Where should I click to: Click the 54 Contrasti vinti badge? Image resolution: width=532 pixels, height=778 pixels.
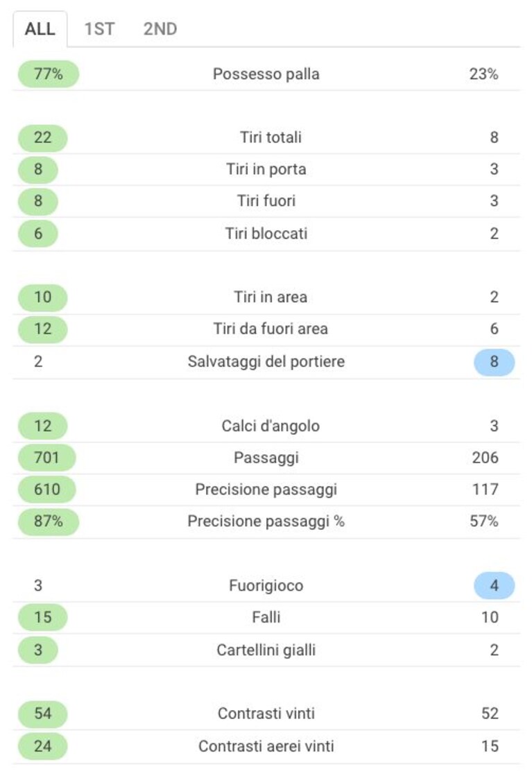point(43,714)
